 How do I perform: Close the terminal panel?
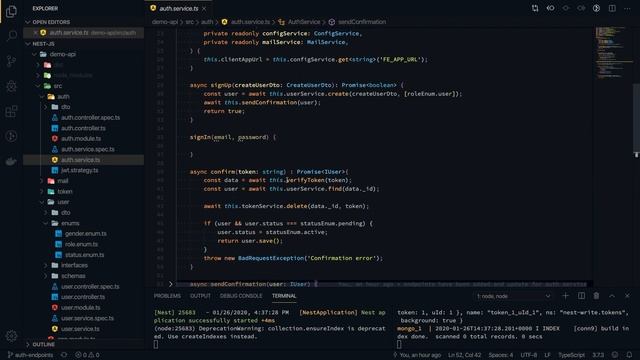coord(627,296)
